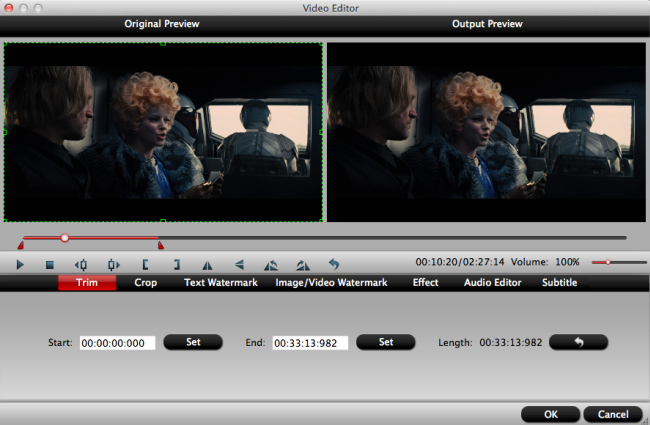Click the Output Preview heading

(487, 24)
